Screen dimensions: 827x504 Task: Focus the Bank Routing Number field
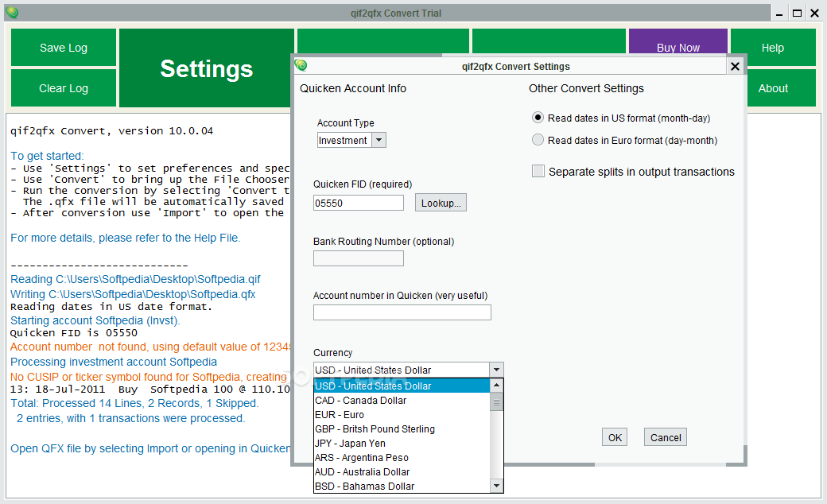pos(359,258)
